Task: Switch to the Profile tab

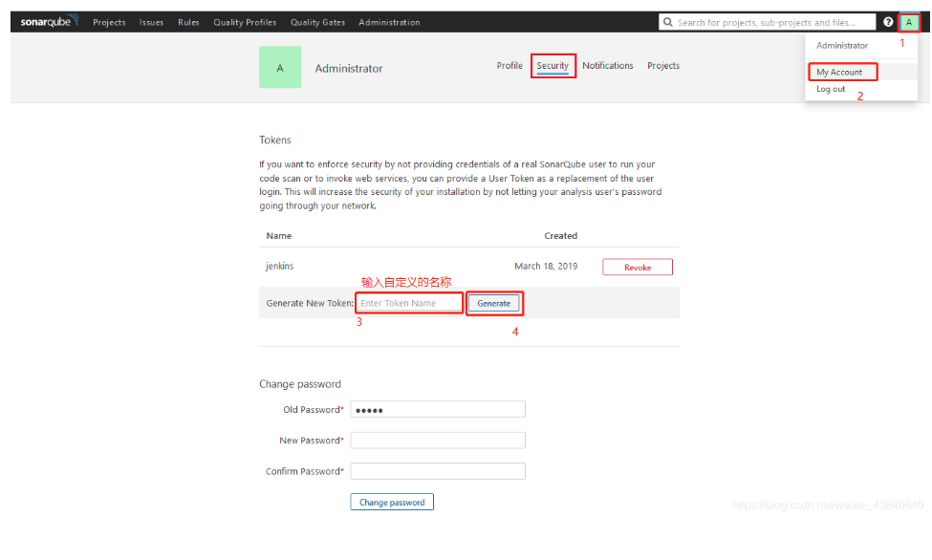Action: (509, 65)
